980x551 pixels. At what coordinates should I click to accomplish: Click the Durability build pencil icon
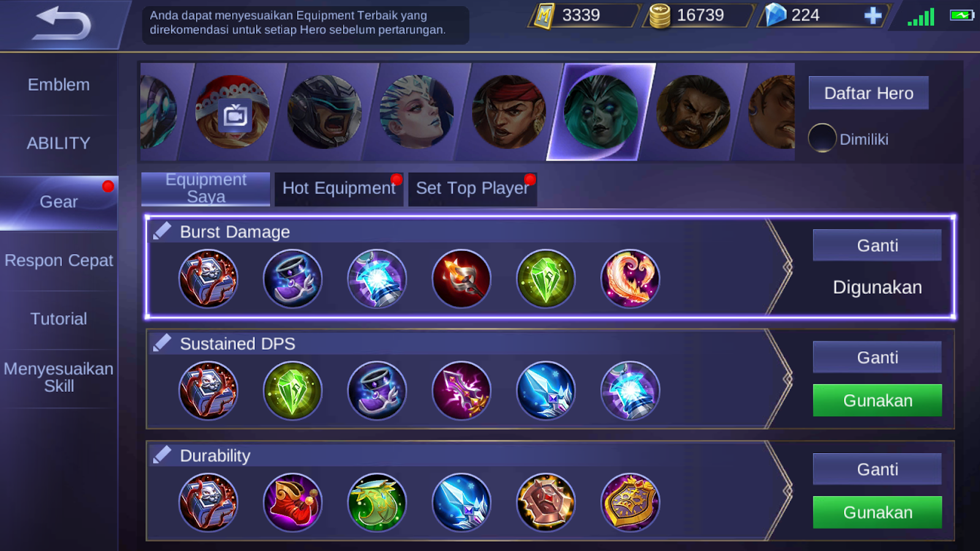[x=162, y=455]
